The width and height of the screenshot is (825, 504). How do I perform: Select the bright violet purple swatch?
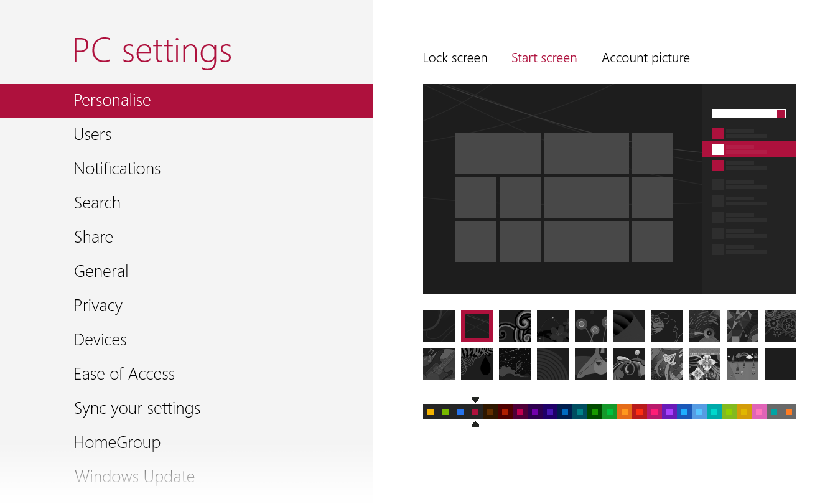[669, 412]
